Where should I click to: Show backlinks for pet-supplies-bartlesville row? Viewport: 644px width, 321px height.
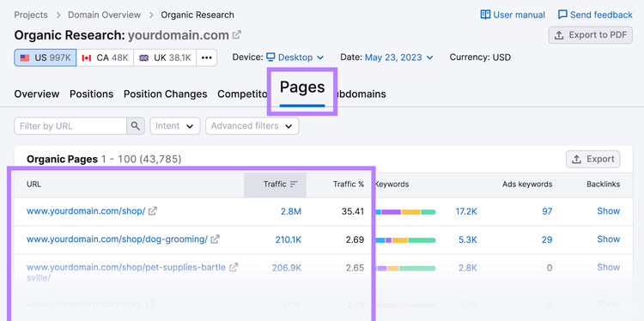609,267
